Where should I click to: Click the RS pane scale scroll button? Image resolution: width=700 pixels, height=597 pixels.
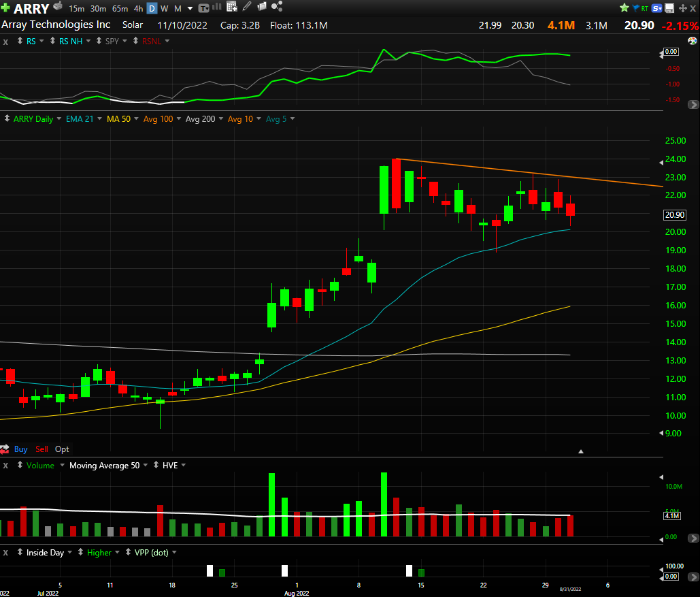tap(693, 105)
